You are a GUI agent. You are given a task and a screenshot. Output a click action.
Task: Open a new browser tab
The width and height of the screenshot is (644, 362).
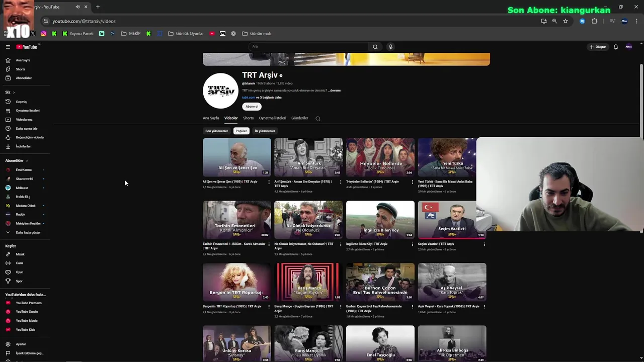pyautogui.click(x=98, y=7)
